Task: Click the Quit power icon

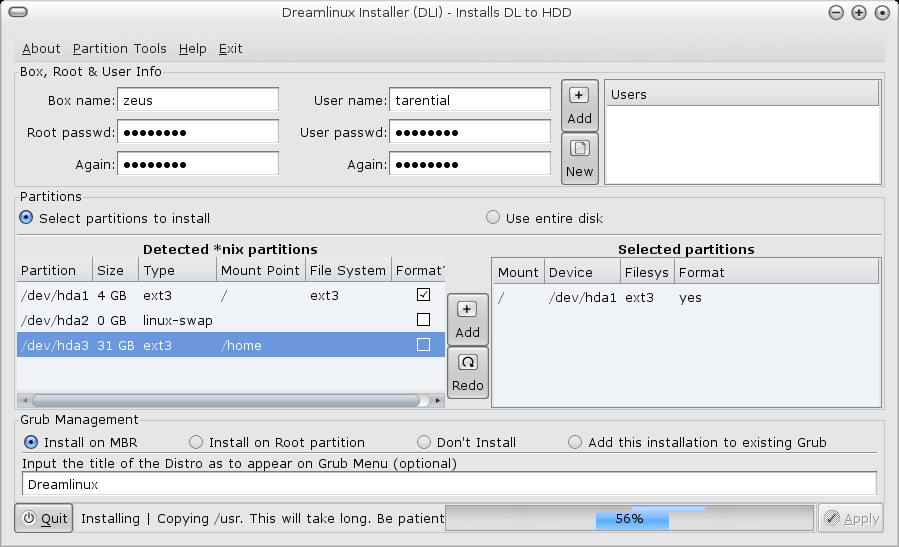Action: (29, 518)
